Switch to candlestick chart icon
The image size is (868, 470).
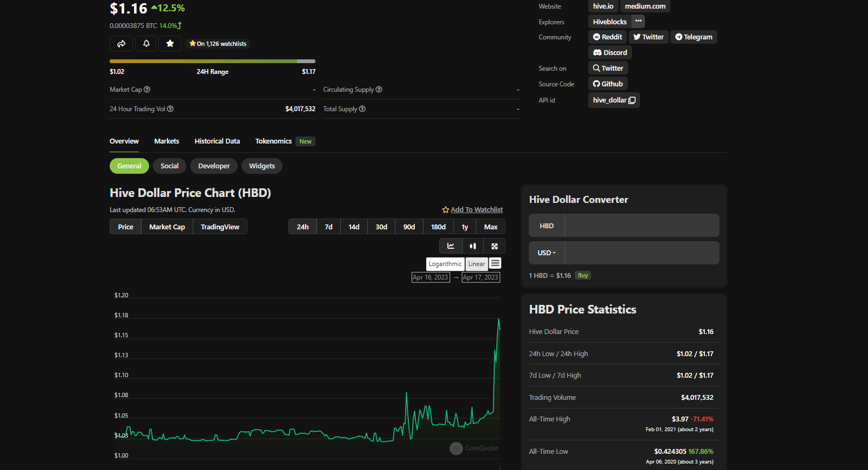point(473,246)
